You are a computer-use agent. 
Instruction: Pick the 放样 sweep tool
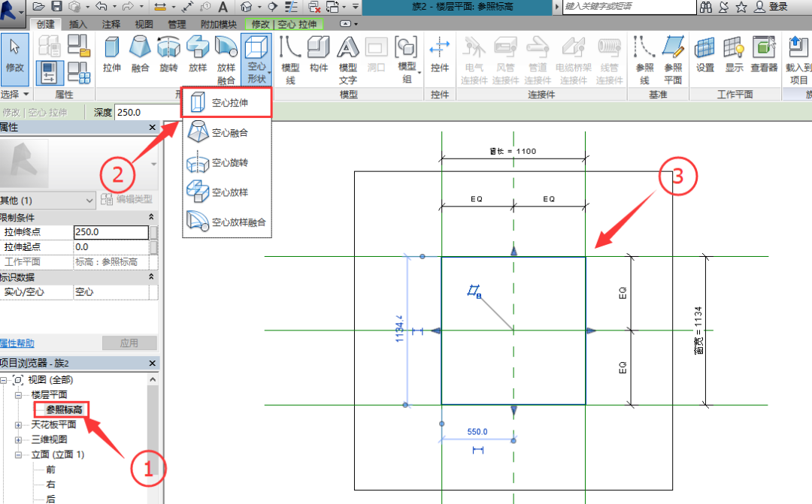(x=197, y=54)
